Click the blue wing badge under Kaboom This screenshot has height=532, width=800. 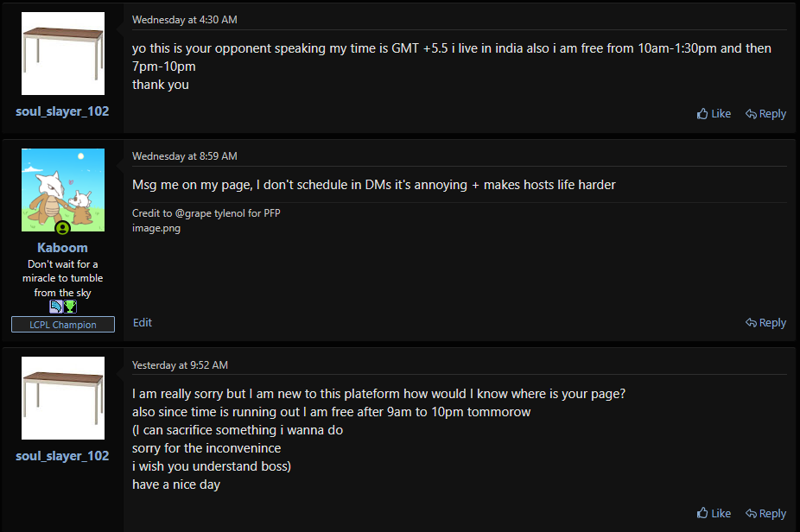(56, 307)
